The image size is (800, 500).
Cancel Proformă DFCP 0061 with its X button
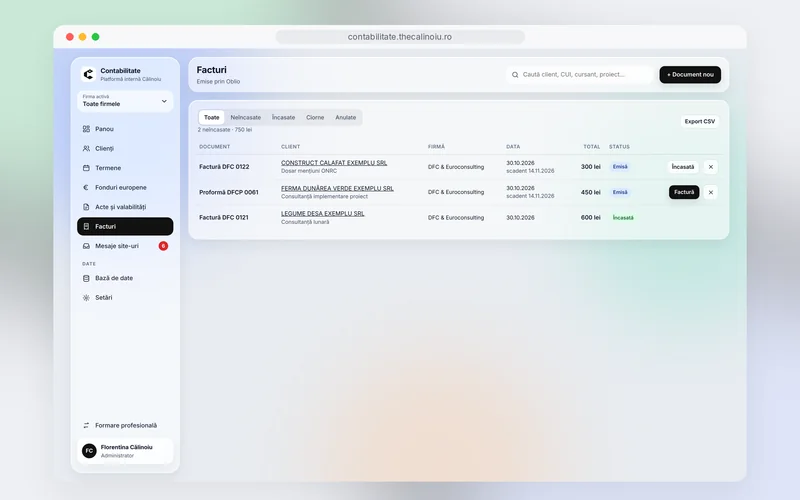[711, 192]
